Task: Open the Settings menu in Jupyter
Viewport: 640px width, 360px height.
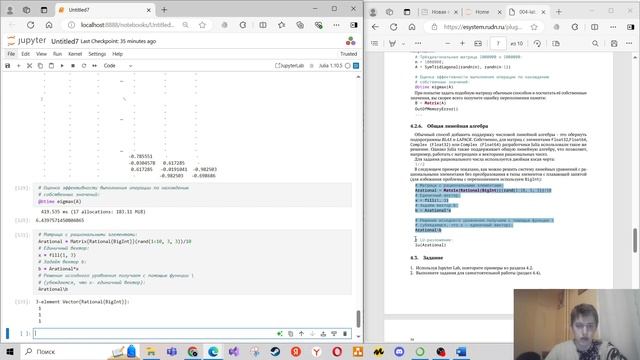Action: (97, 54)
